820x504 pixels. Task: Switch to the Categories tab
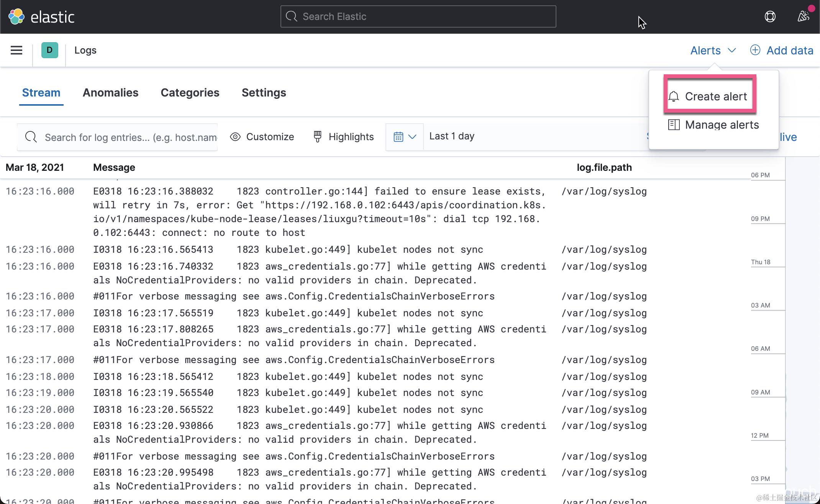coord(190,93)
